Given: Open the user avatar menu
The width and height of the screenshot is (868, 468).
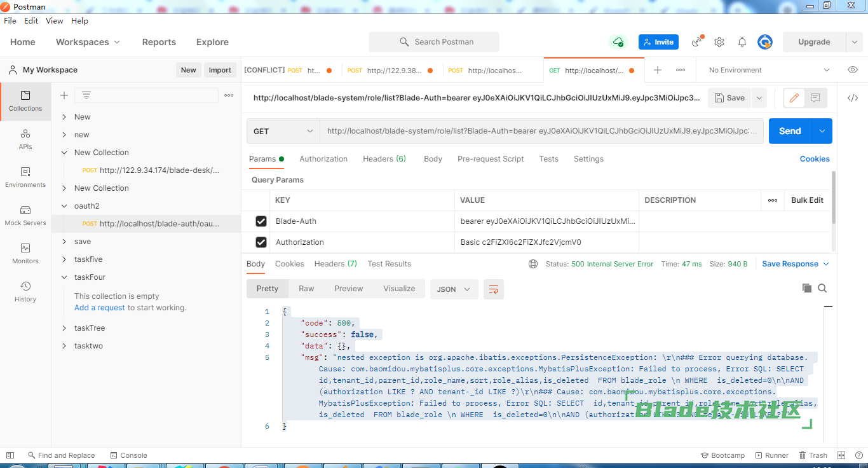Looking at the screenshot, I should (765, 42).
